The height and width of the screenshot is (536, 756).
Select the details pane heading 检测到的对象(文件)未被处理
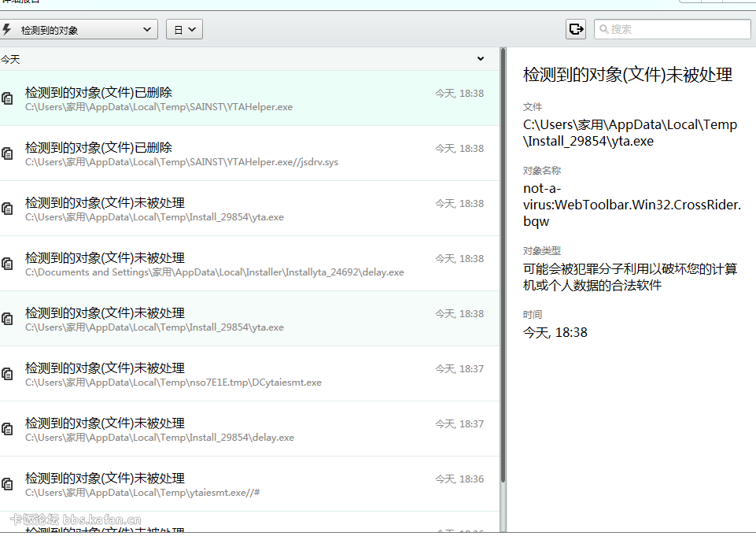(628, 75)
